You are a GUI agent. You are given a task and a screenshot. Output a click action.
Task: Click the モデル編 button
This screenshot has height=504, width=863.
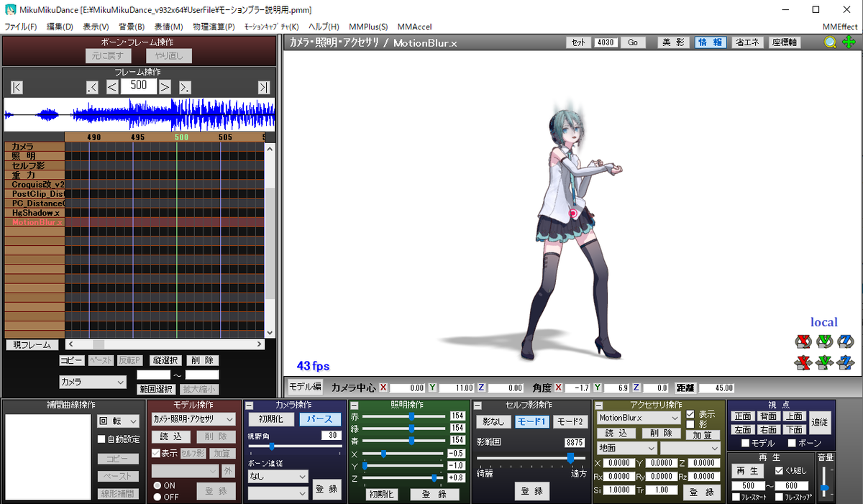tap(305, 387)
